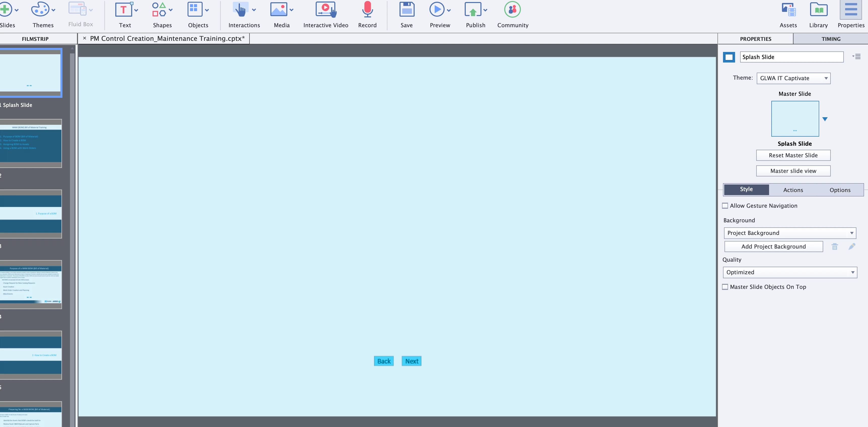Click the Reset Master Slide button
The image size is (868, 427).
tap(793, 155)
